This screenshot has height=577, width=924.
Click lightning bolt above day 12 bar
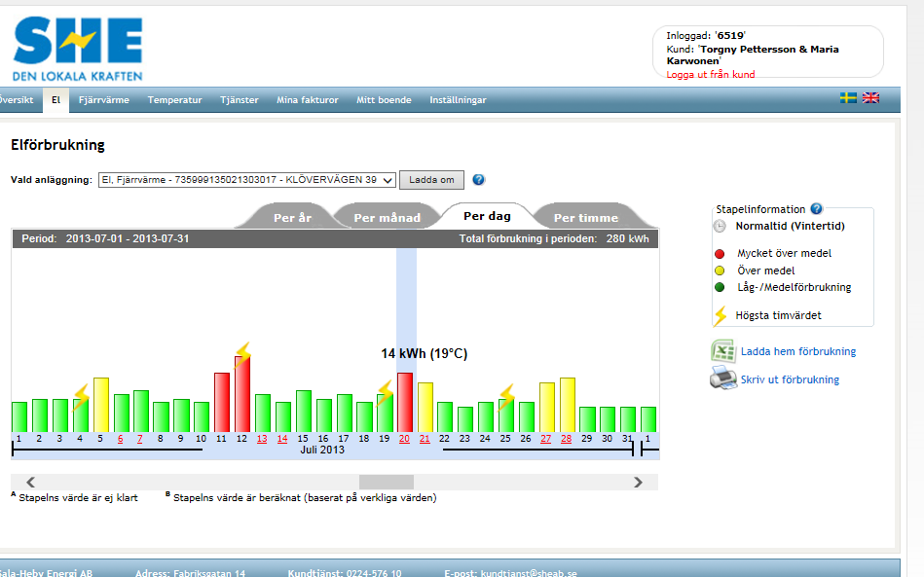242,354
